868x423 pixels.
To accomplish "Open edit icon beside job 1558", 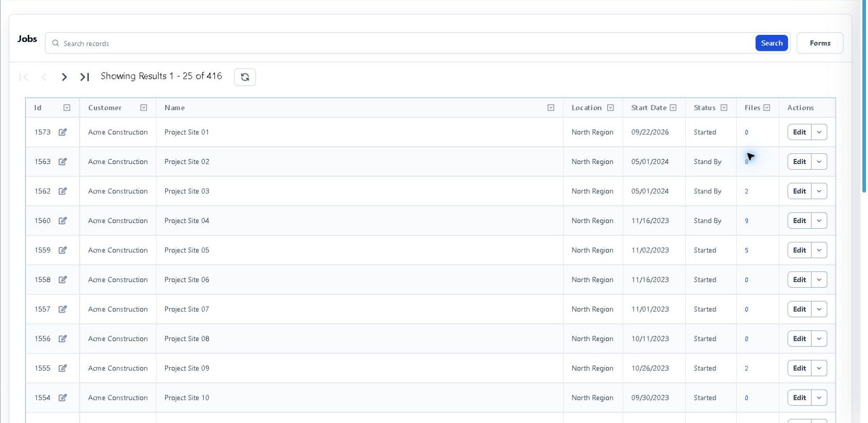I will point(63,279).
